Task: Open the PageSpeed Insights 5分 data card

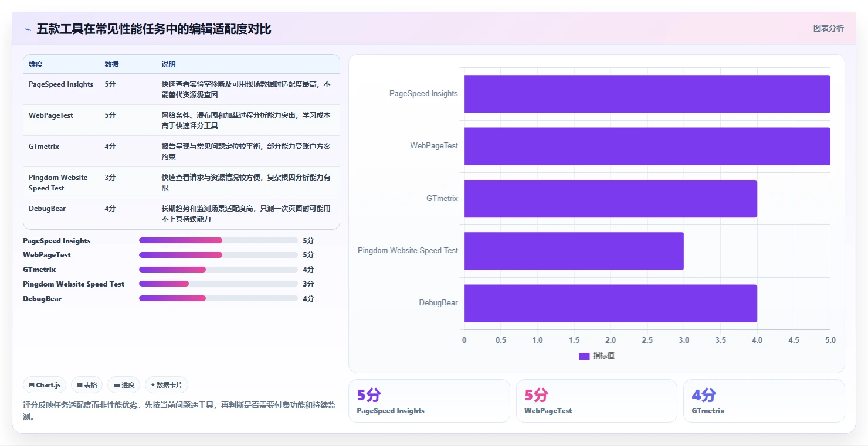Action: (429, 401)
